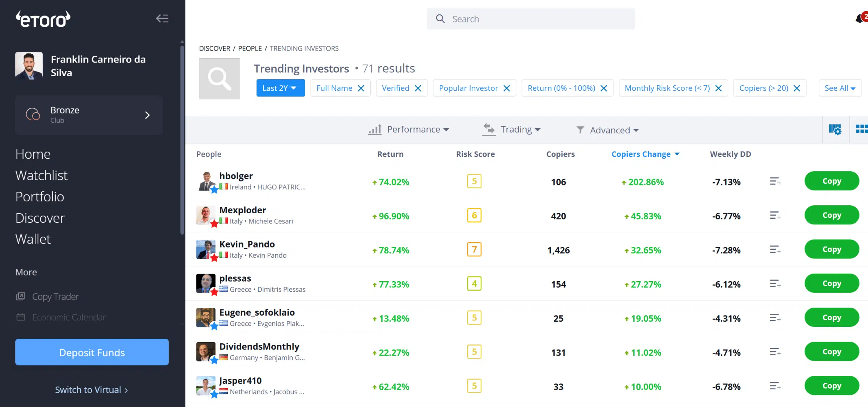Remove the Full Name filter
This screenshot has width=868, height=407.
361,88
